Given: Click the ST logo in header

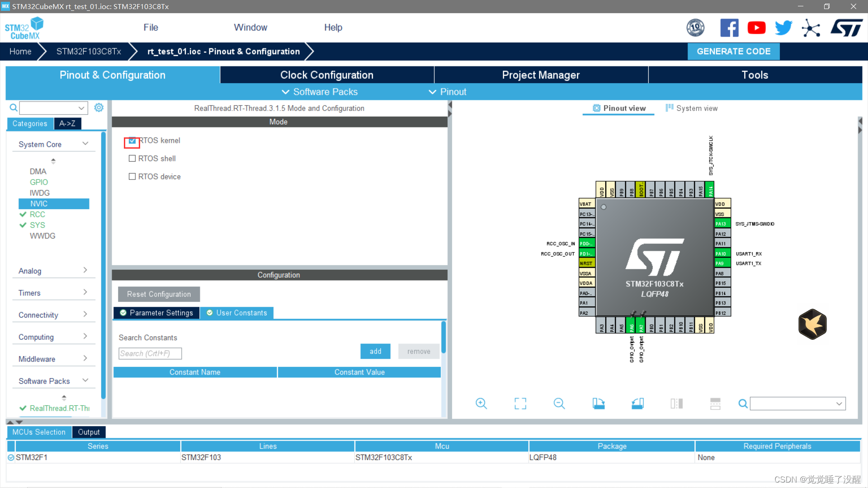Looking at the screenshot, I should tap(846, 28).
